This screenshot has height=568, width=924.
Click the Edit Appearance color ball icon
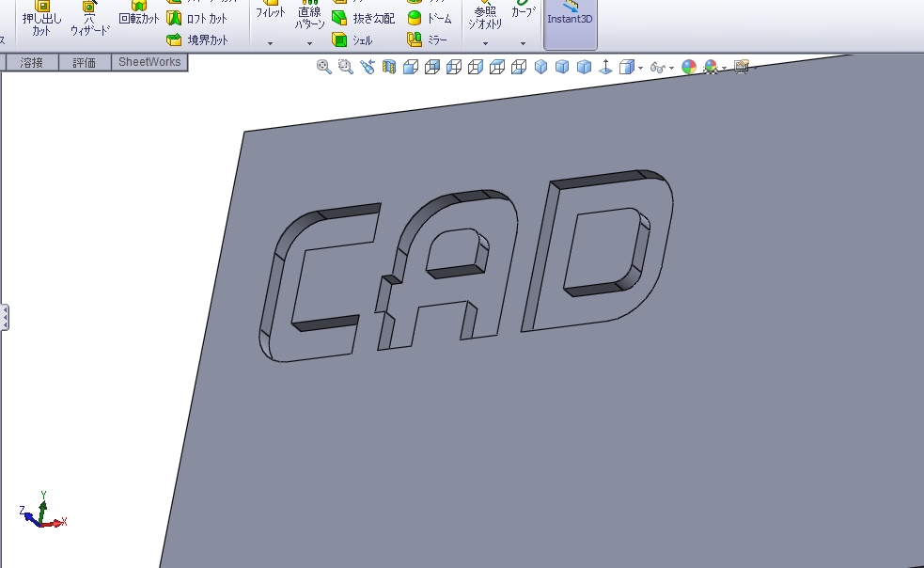click(x=689, y=67)
